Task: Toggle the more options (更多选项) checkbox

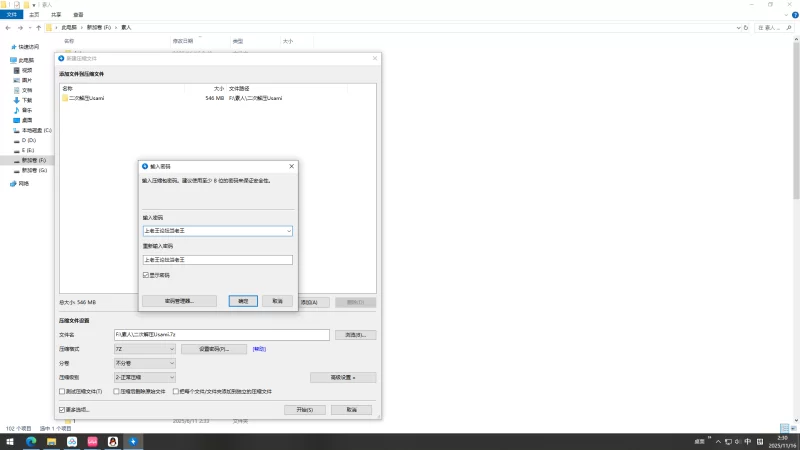Action: pyautogui.click(x=62, y=410)
